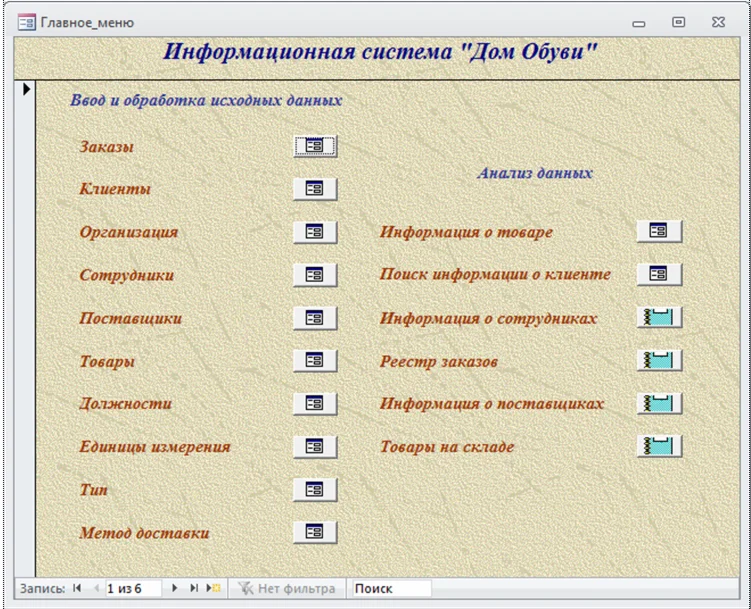Screen dimensions: 751x609
Task: Open the Информация о сотрудниках report
Action: (x=658, y=318)
